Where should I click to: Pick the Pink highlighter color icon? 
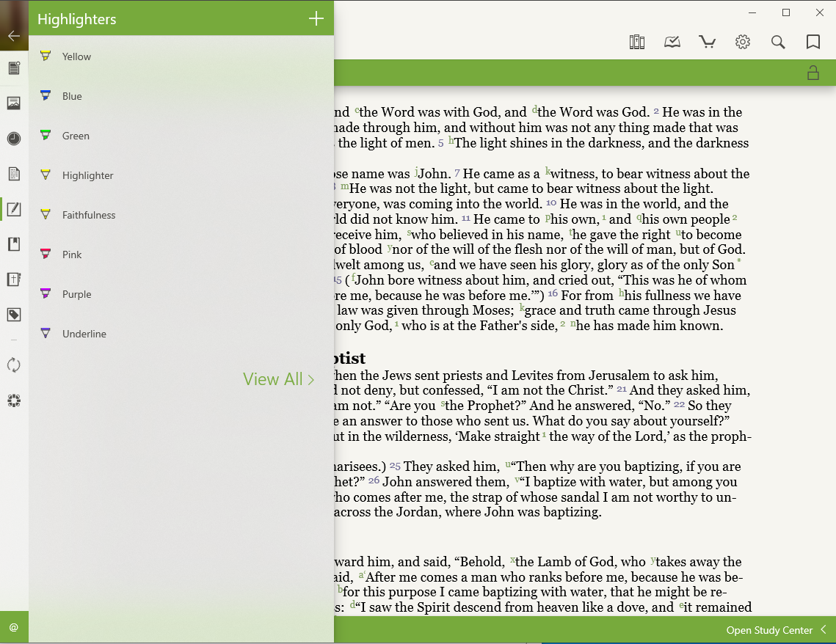[x=46, y=255]
